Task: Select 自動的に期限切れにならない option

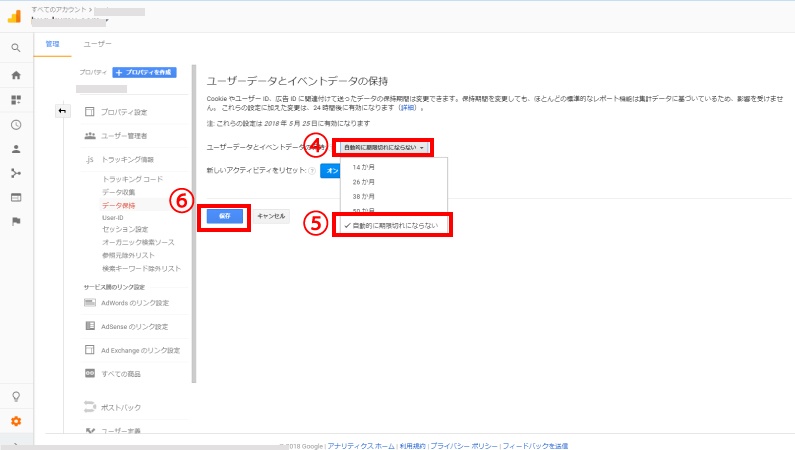Action: click(x=392, y=226)
